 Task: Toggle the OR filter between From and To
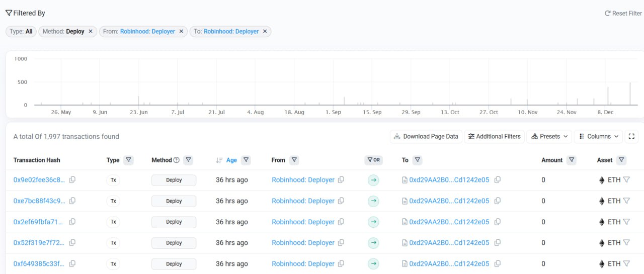click(373, 160)
